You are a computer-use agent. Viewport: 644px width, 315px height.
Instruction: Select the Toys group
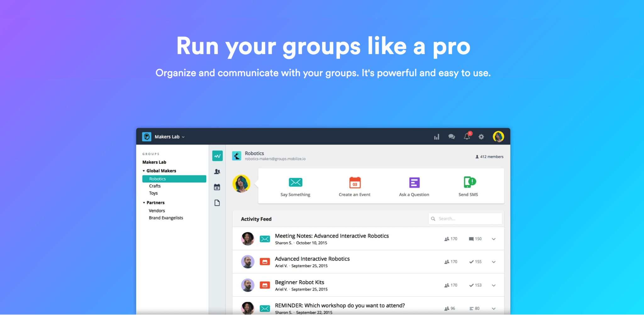pos(153,193)
